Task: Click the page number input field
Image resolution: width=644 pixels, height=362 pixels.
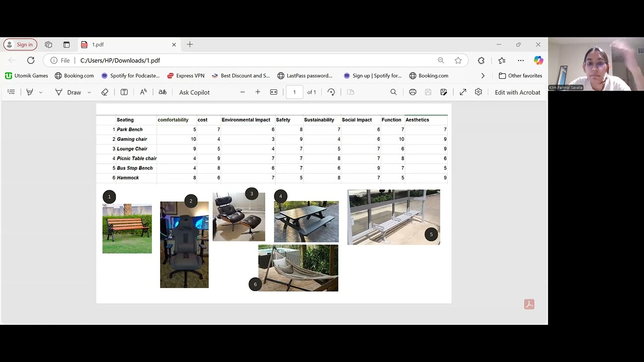Action: click(294, 92)
